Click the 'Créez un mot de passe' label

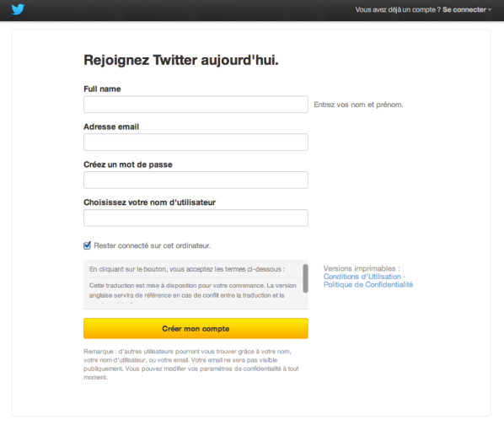tap(128, 164)
